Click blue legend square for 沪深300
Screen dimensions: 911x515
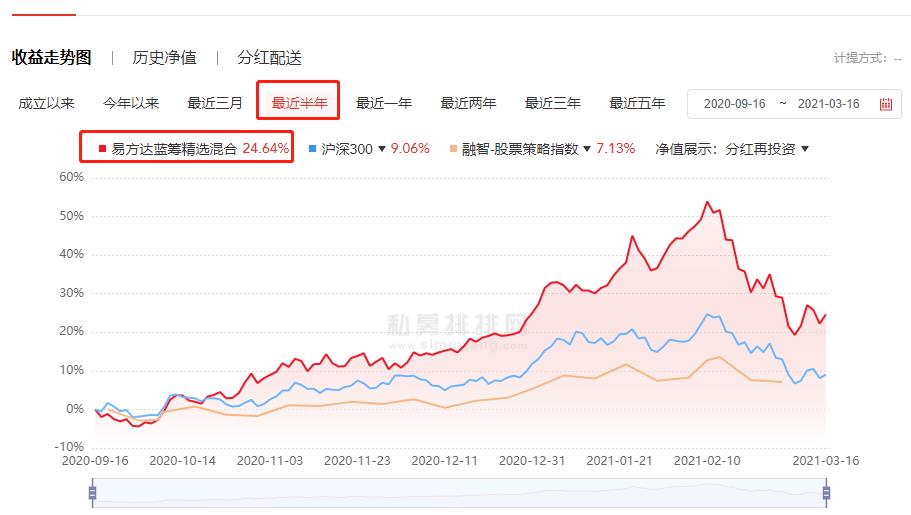pyautogui.click(x=312, y=149)
